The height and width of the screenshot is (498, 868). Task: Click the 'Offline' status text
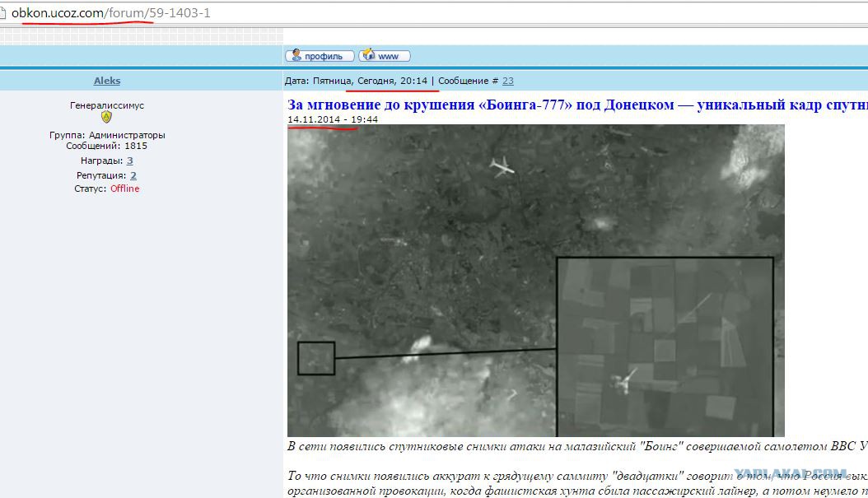click(x=124, y=188)
